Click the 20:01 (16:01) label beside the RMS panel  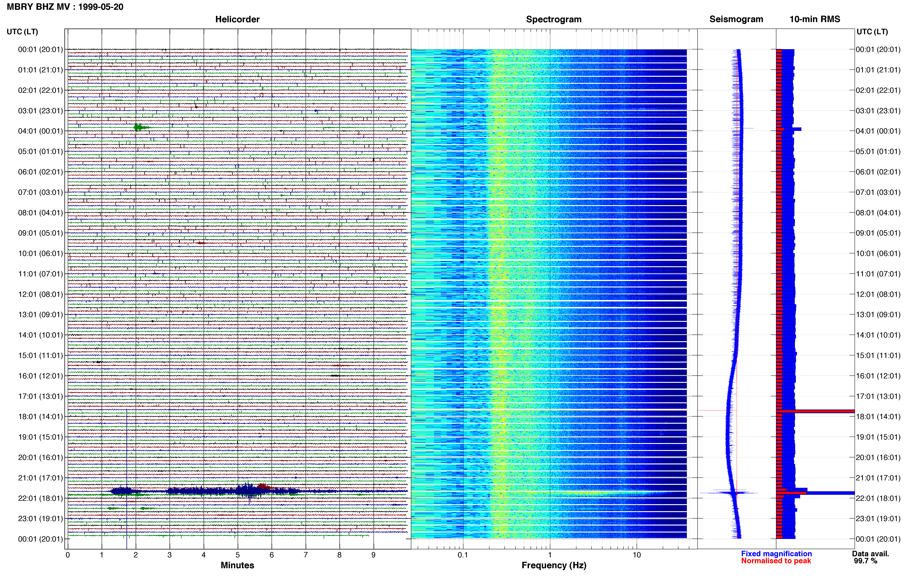[878, 458]
